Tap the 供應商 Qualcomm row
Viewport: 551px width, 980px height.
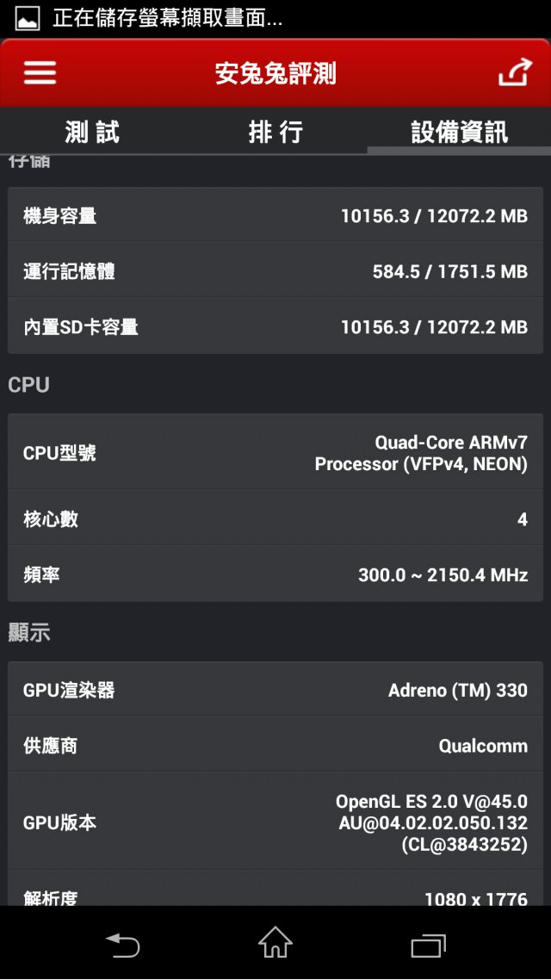pos(275,745)
